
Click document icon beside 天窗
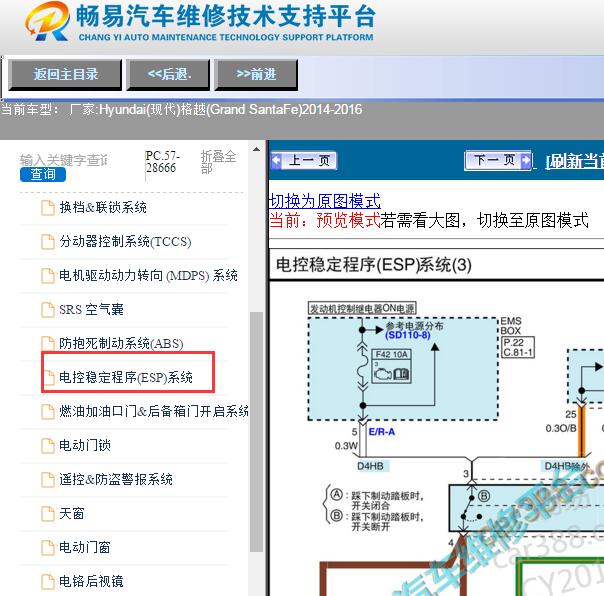click(x=48, y=513)
